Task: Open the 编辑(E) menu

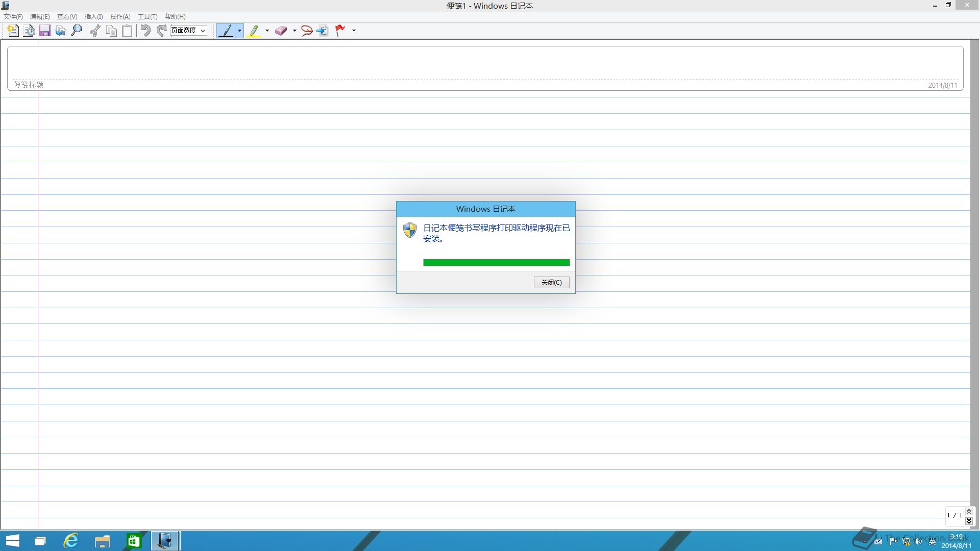Action: [40, 17]
